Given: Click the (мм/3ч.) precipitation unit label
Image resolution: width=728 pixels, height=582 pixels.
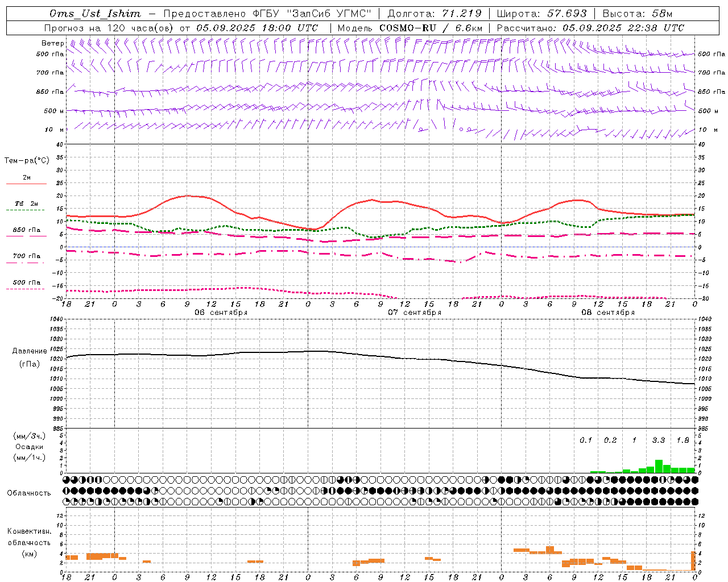Looking at the screenshot, I should tap(30, 436).
